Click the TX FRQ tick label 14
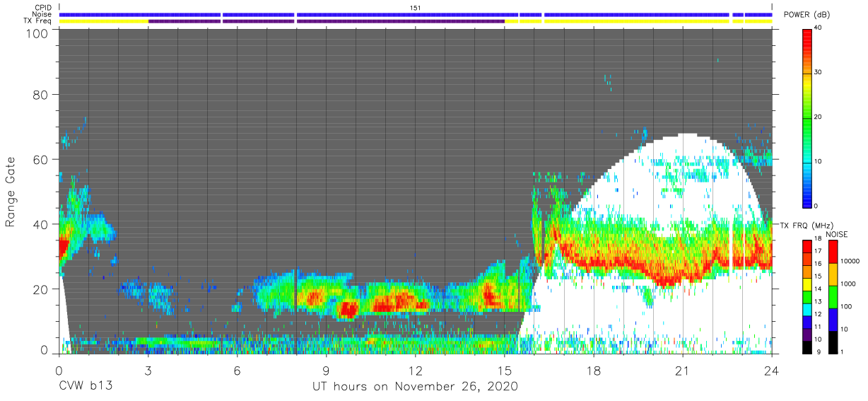The image size is (868, 401). 819,289
